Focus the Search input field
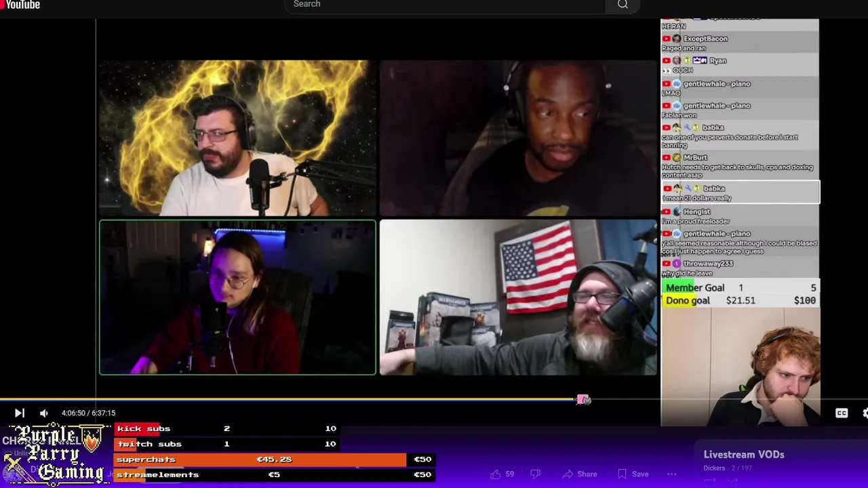 pos(445,5)
